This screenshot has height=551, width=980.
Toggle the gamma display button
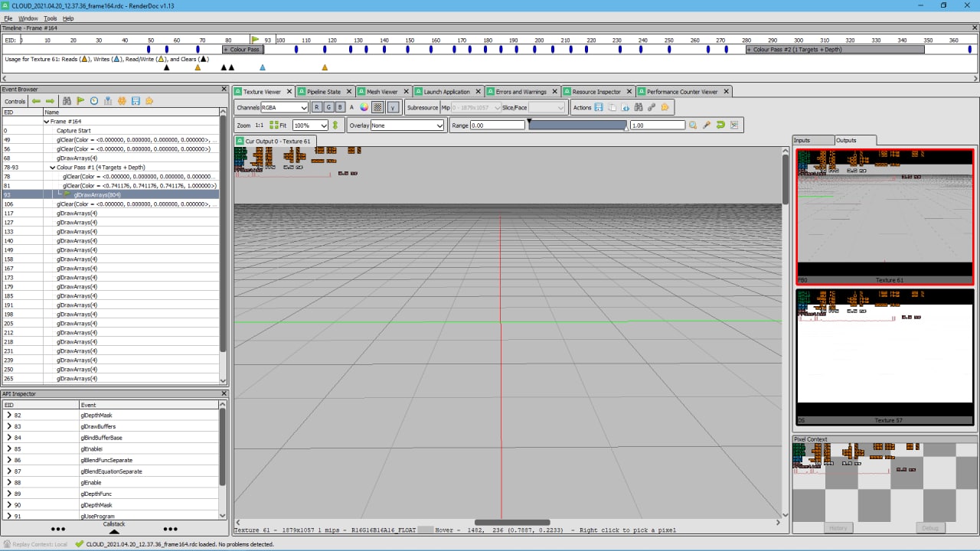click(393, 107)
